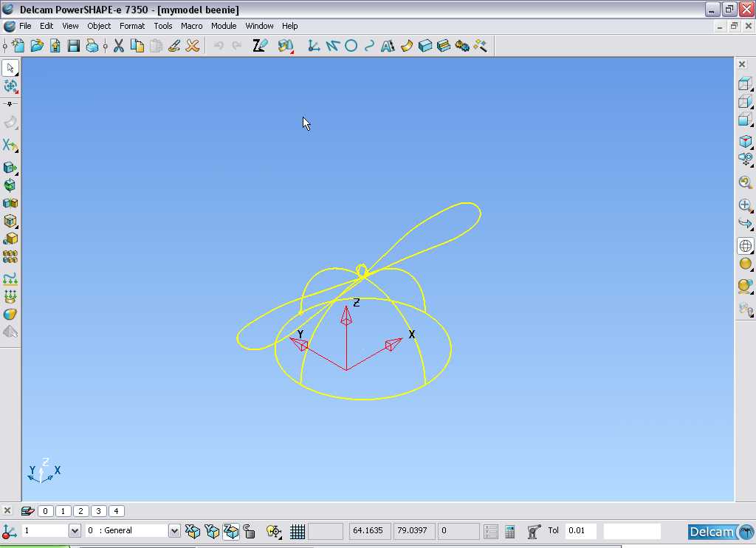Open the Macro menu
The width and height of the screenshot is (756, 548).
pyautogui.click(x=191, y=26)
